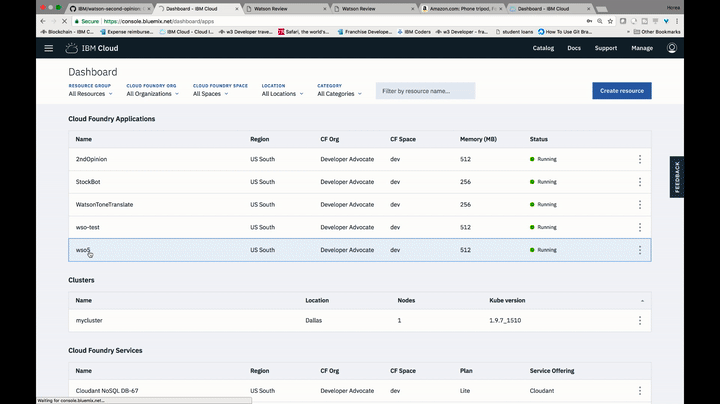The width and height of the screenshot is (720, 404).
Task: Click the 1.9.7_1510 kube version value
Action: tap(505, 320)
